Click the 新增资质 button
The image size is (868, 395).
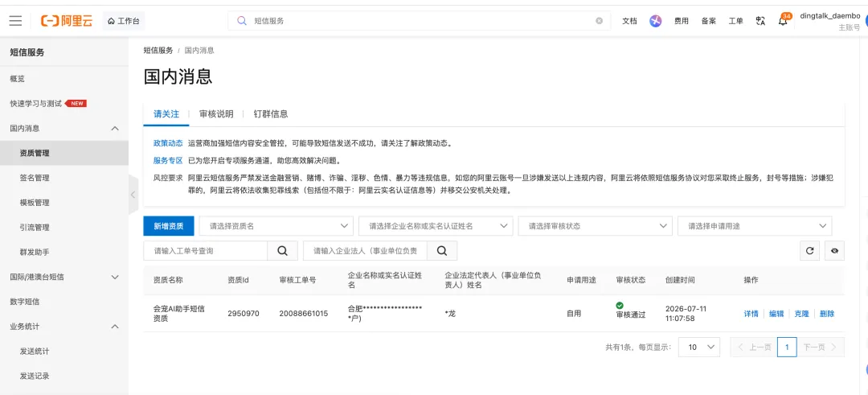169,226
